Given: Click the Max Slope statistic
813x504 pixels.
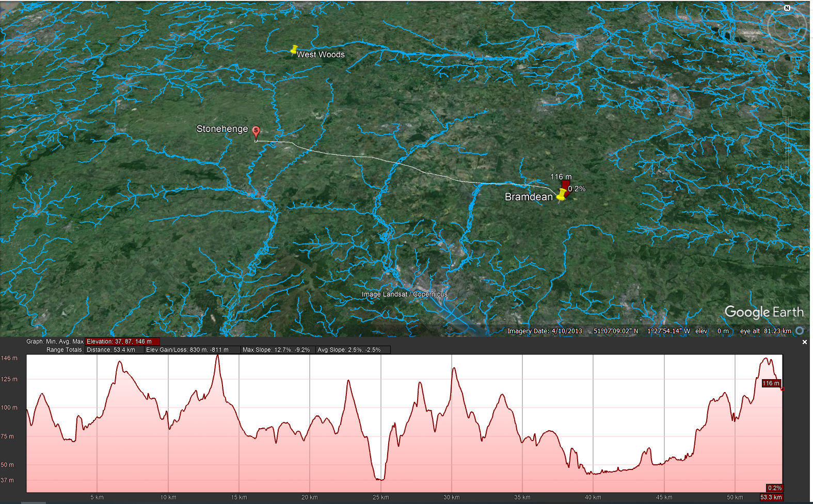Looking at the screenshot, I should (x=276, y=350).
